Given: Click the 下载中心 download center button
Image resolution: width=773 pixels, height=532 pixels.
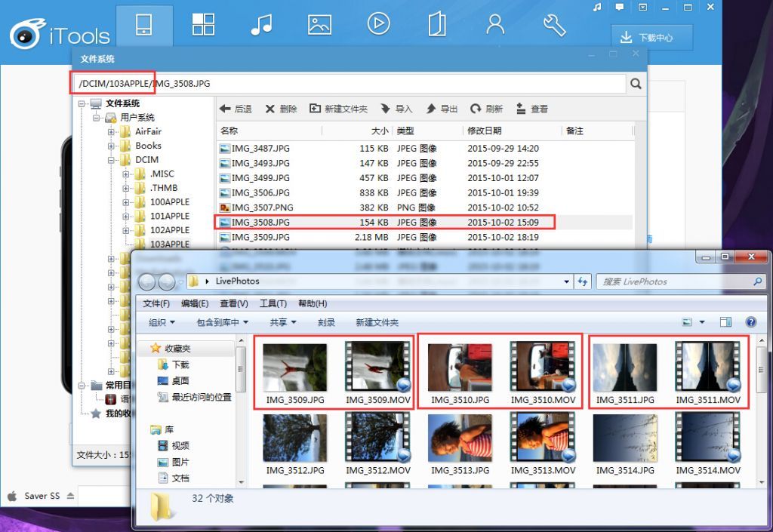Looking at the screenshot, I should pyautogui.click(x=651, y=38).
